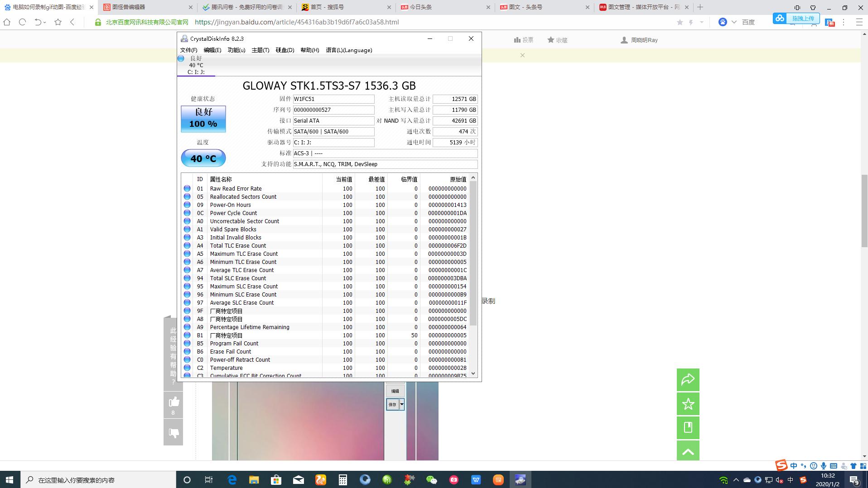Expand the undo history dropdown arrow
868x488 pixels.
(x=45, y=22)
